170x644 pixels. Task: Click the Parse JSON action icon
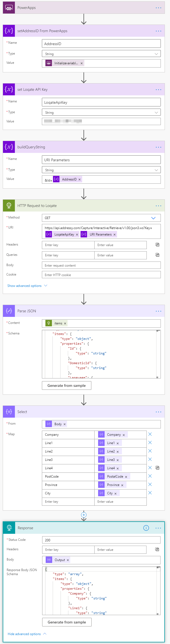tap(9, 311)
